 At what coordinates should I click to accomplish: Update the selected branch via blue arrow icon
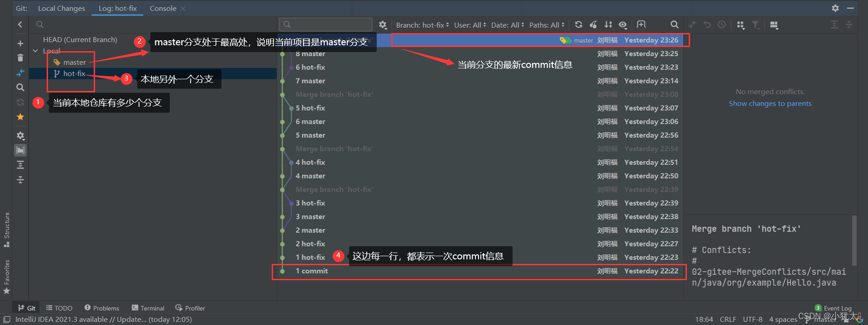(20, 73)
